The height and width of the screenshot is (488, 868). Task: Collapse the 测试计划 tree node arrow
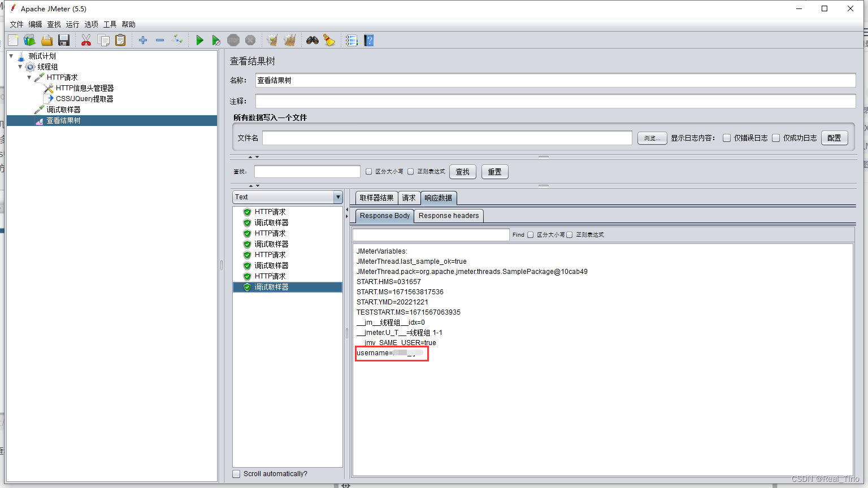coord(11,56)
